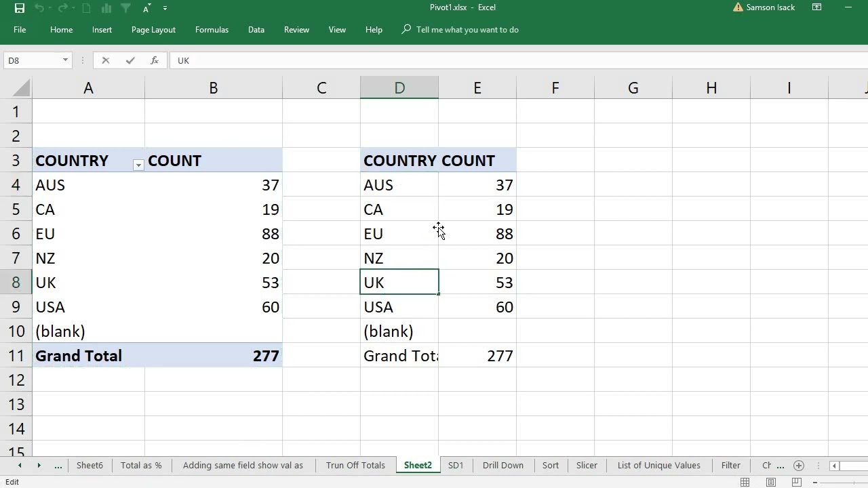Click the Insert Function fx icon
868x488 pixels.
point(155,60)
